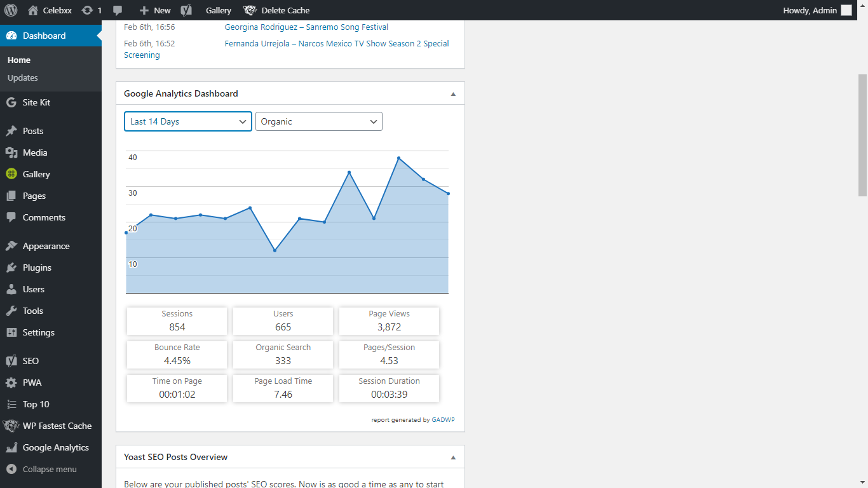Collapse the Google Analytics Dashboard widget
Image resolution: width=868 pixels, height=488 pixels.
[453, 94]
